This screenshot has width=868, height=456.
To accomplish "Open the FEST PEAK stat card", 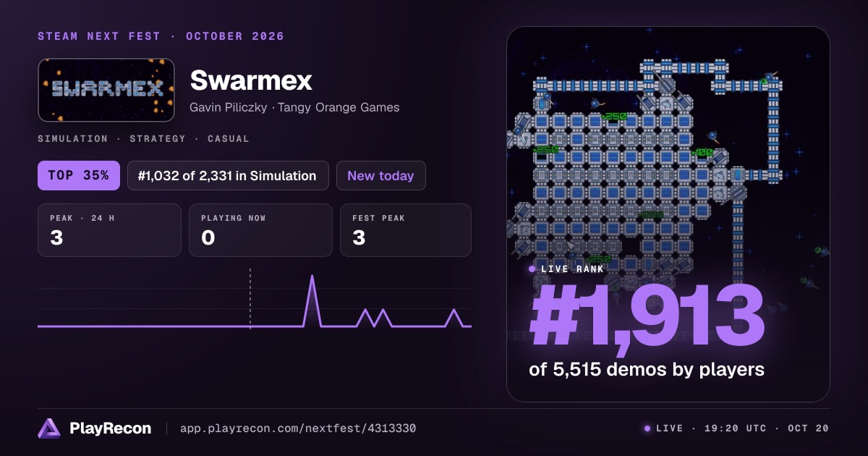I will pyautogui.click(x=405, y=230).
